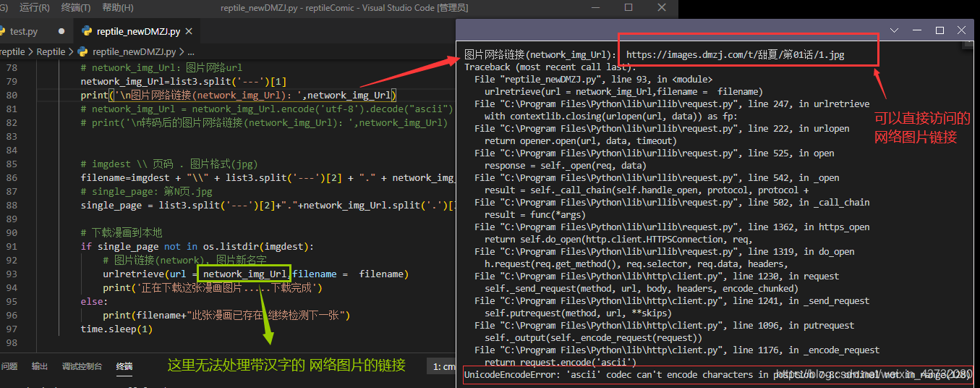Click the comment '# 下载漫画到本地'

122,232
